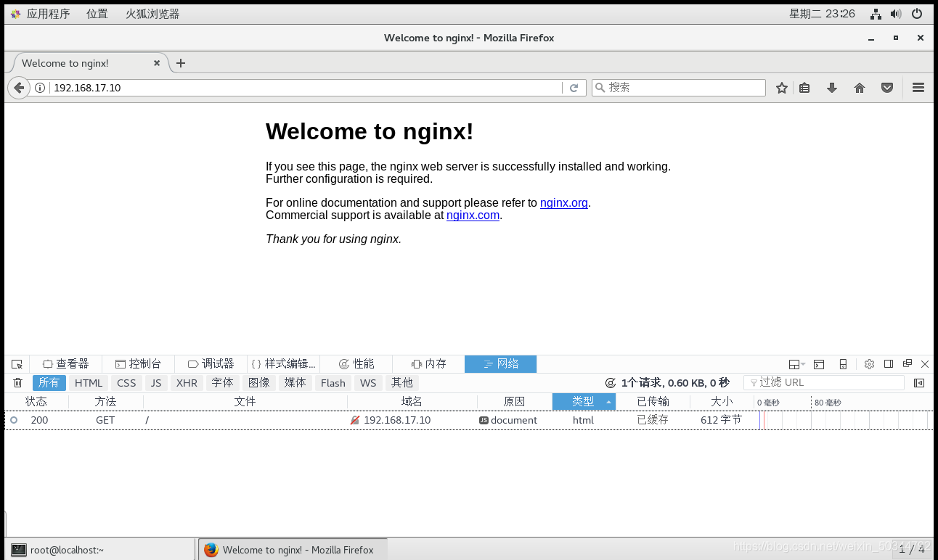Open the volume icon in the top bar
Image resolution: width=938 pixels, height=560 pixels.
[896, 14]
